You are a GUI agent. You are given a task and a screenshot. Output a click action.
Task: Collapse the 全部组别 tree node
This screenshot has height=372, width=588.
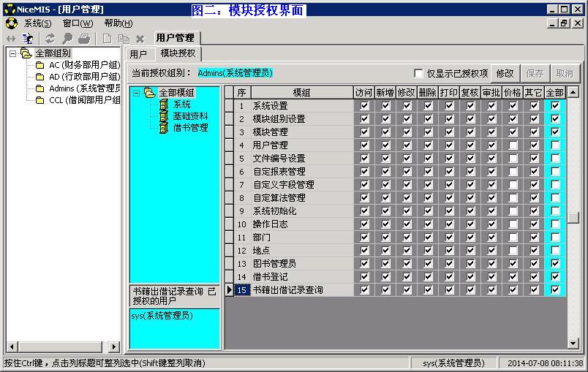(12, 53)
